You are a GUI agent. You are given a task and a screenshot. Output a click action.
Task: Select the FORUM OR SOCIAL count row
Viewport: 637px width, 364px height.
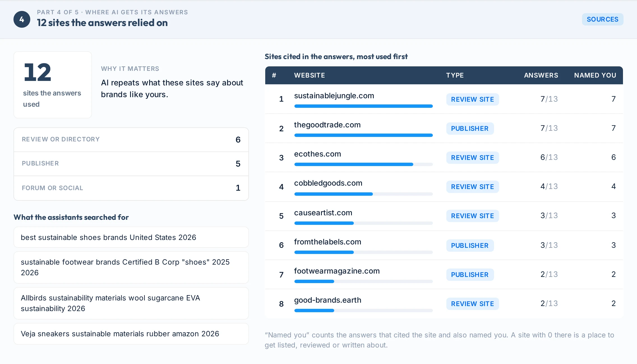click(x=131, y=188)
